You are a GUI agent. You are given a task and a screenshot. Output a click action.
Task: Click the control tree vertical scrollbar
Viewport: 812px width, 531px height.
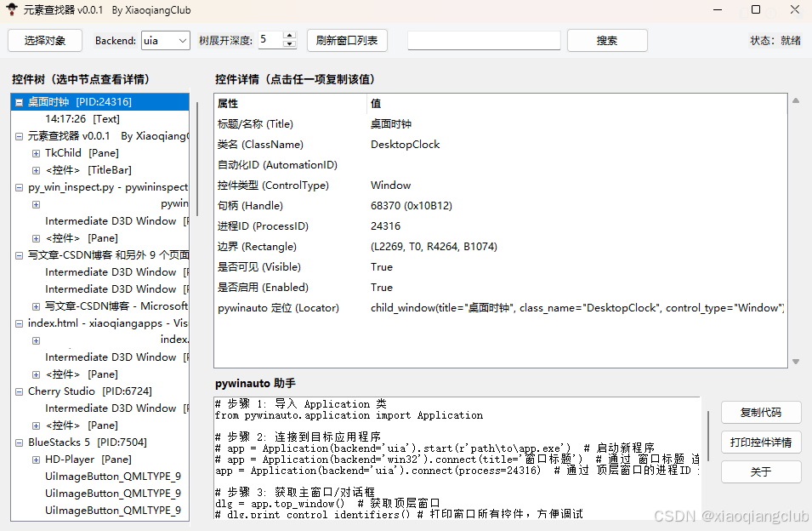pos(197,158)
